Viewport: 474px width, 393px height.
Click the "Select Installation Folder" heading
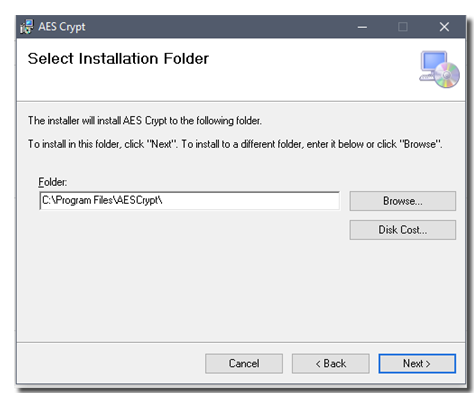point(118,59)
